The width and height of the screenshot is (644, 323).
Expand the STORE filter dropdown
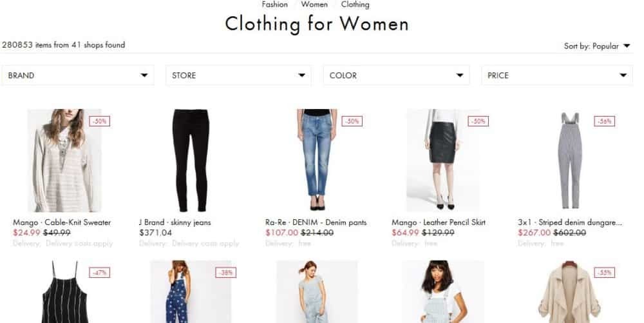point(238,75)
